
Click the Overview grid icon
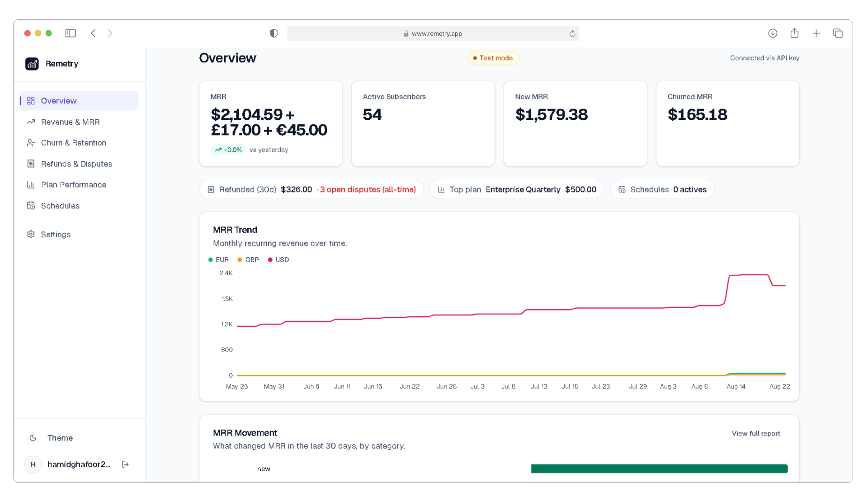click(31, 101)
